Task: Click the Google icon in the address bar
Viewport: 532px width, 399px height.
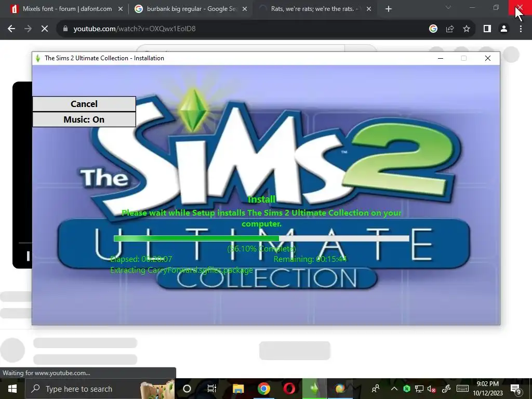Action: [x=433, y=29]
